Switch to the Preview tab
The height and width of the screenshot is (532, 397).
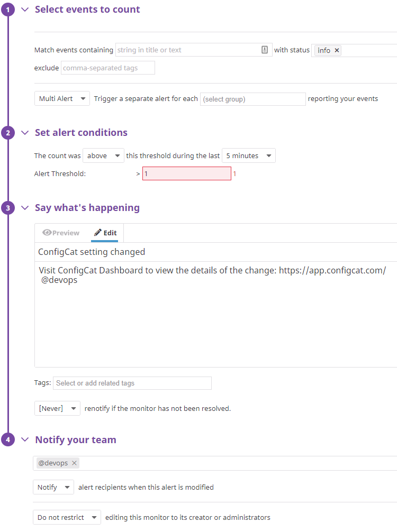[x=61, y=233]
